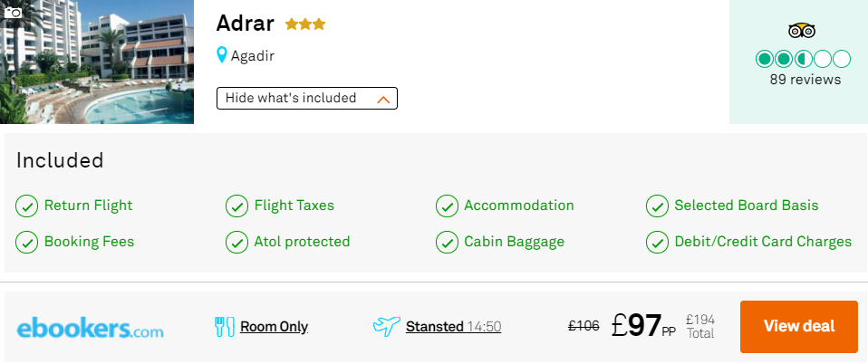The width and height of the screenshot is (868, 364).
Task: Open the Room Only board option
Action: pyautogui.click(x=274, y=327)
